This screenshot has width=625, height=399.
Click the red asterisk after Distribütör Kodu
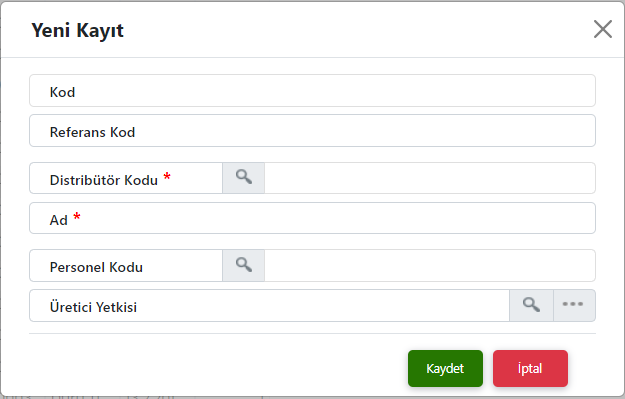[167, 176]
